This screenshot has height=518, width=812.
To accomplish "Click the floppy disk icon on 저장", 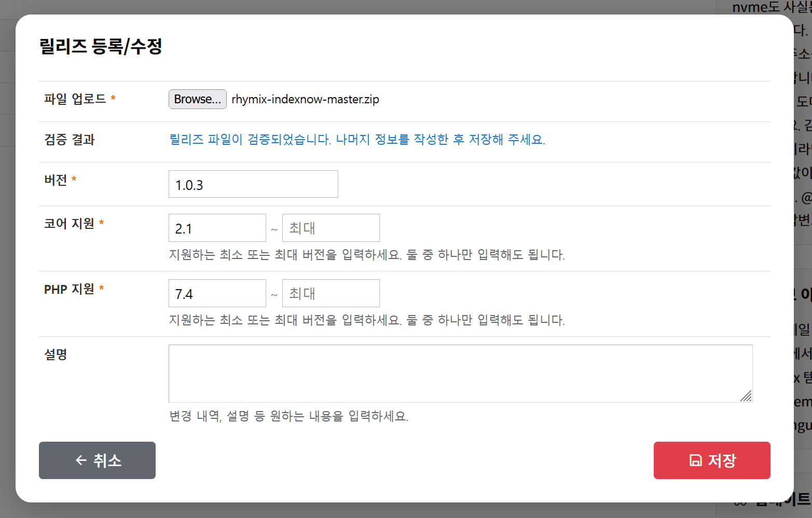I will (695, 460).
